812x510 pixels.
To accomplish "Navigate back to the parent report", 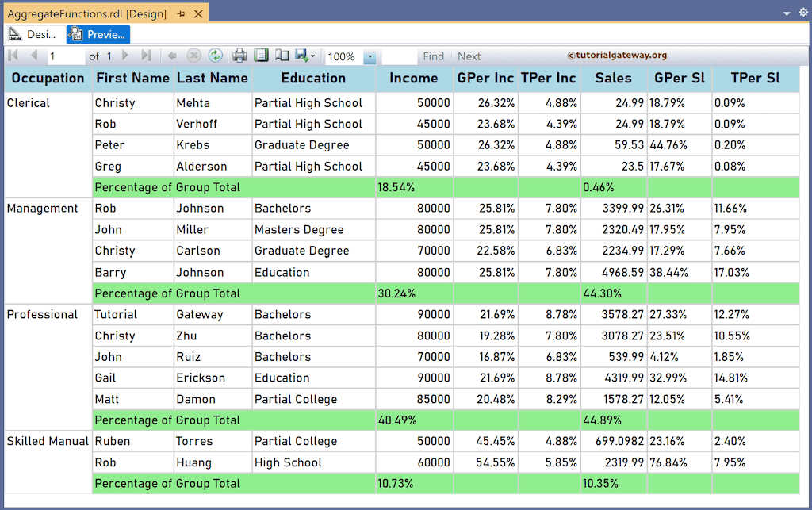I will [x=174, y=56].
